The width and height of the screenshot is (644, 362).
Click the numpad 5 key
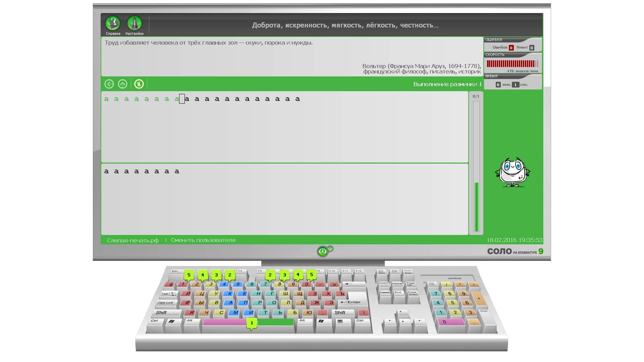452,302
